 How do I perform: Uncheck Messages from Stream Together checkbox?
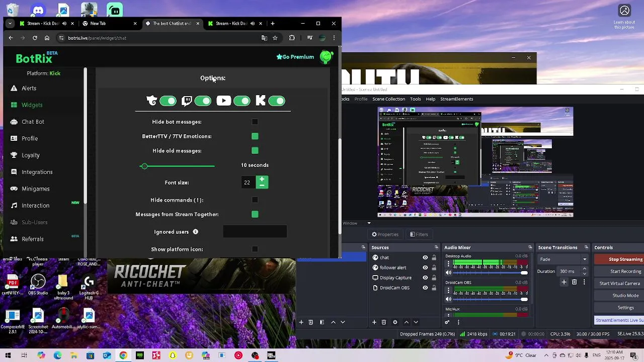point(255,215)
